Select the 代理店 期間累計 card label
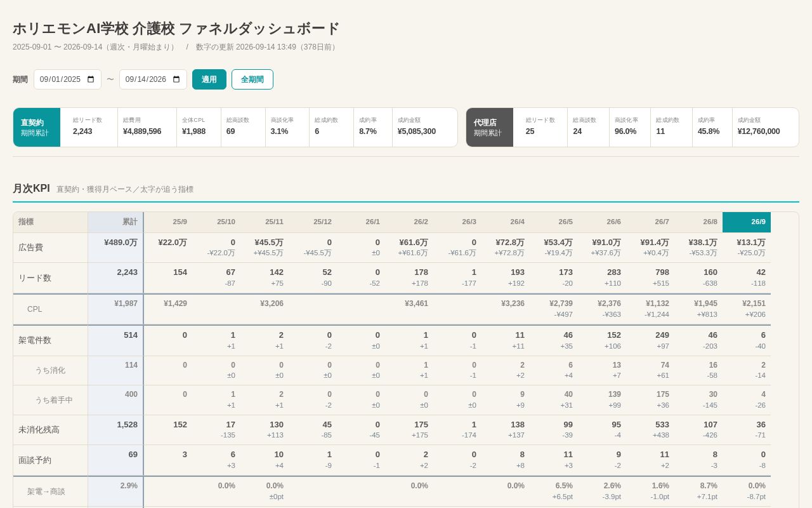Viewport: 812px width, 508px height. click(490, 127)
